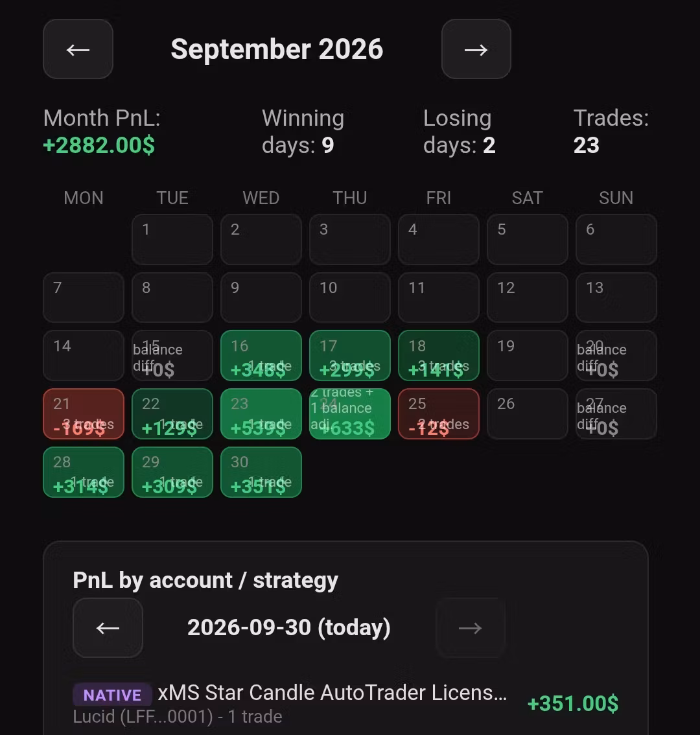
Task: Go to previous month with left arrow
Action: (x=78, y=49)
